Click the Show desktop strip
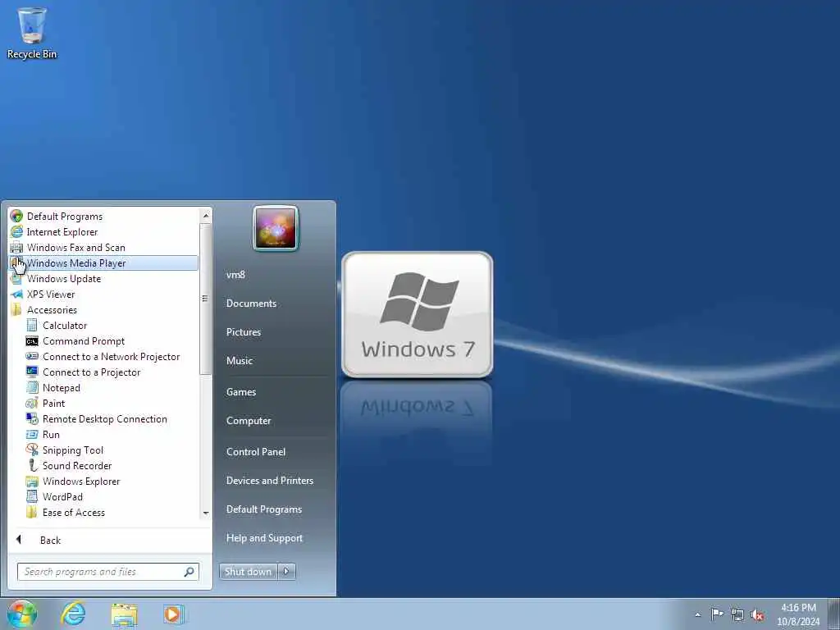The width and height of the screenshot is (840, 630). 834,614
